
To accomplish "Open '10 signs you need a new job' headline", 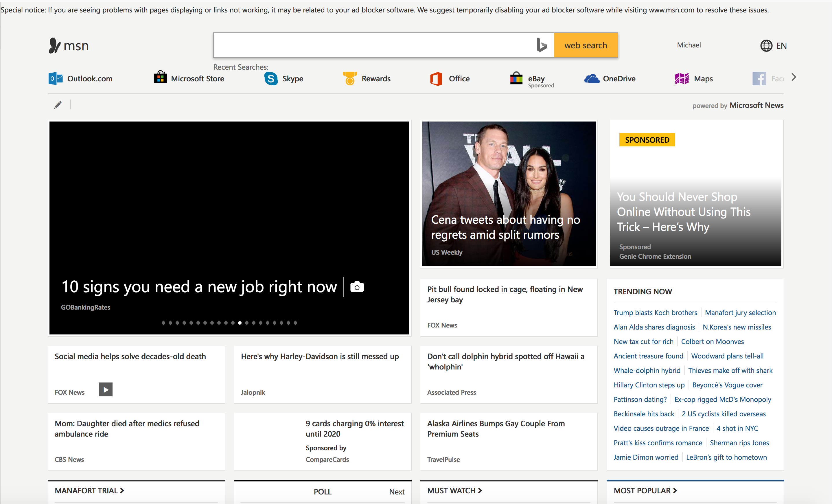I will [x=199, y=287].
